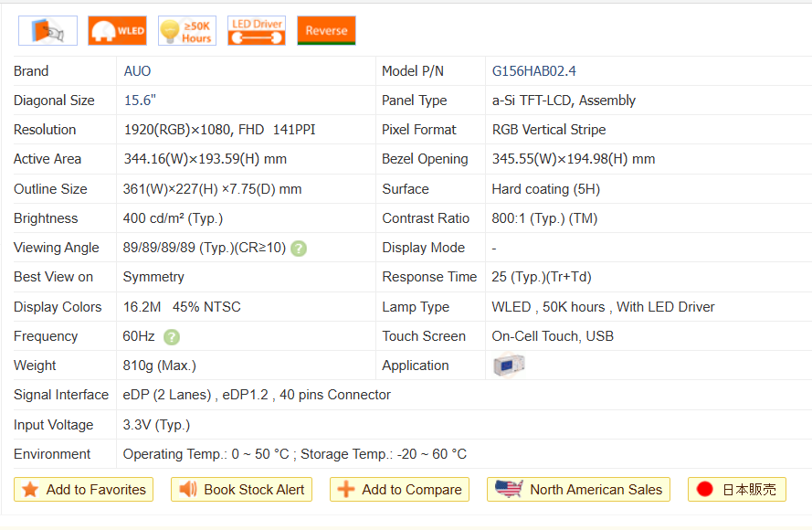Open the help icon beside Frequency 60Hz
812x530 pixels.
tap(172, 337)
